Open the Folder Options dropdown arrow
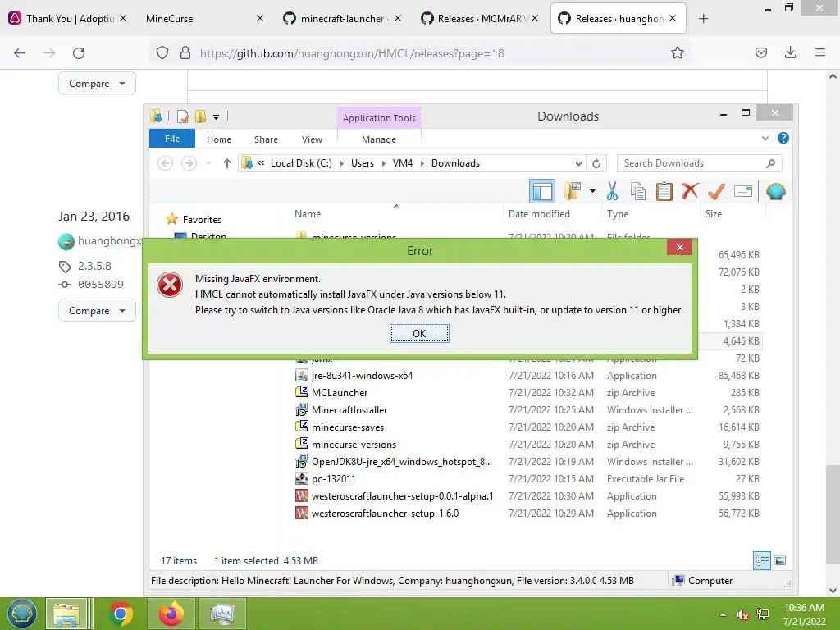 (x=592, y=191)
